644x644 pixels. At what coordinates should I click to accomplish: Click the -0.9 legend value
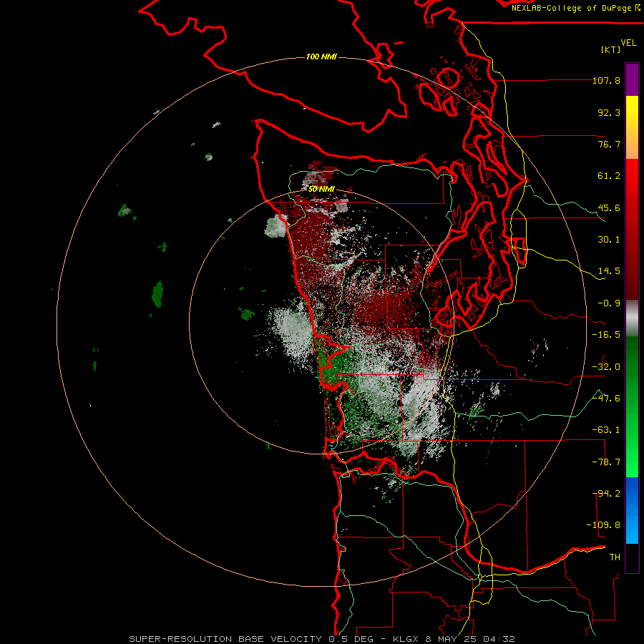click(x=609, y=303)
